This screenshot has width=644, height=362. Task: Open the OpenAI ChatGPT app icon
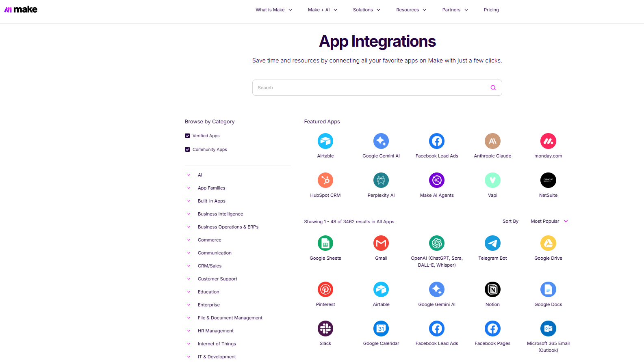[x=437, y=243]
